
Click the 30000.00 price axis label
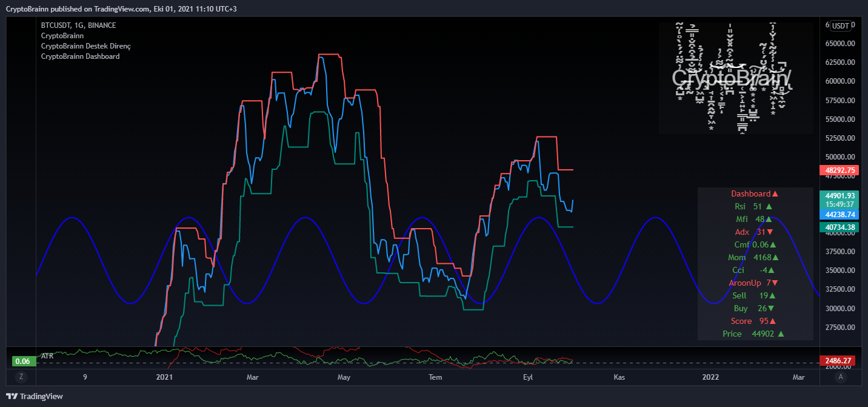click(840, 308)
